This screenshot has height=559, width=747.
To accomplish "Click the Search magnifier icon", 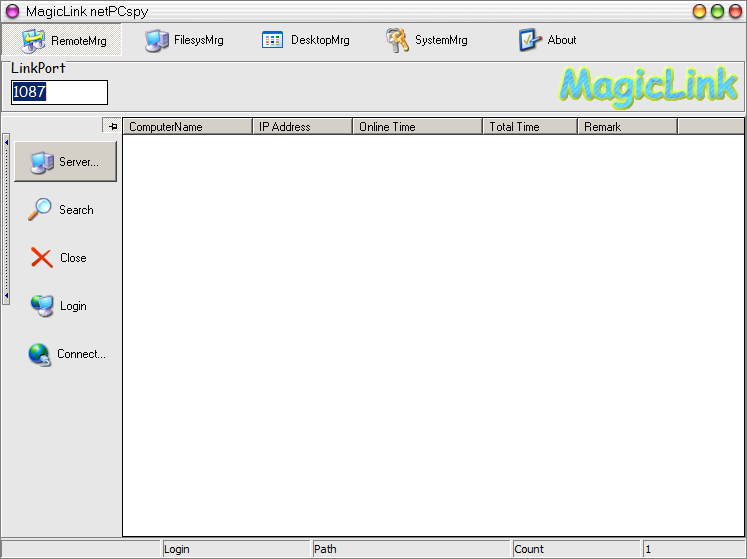I will (40, 210).
